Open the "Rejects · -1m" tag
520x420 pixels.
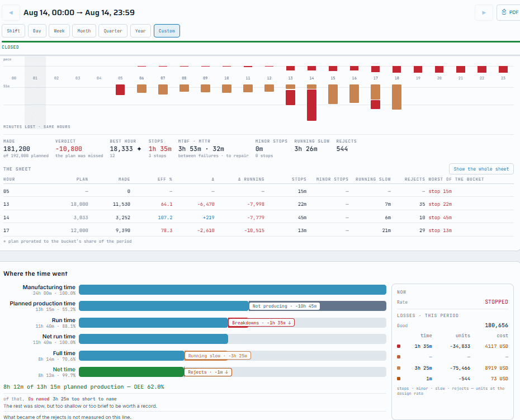click(x=208, y=372)
